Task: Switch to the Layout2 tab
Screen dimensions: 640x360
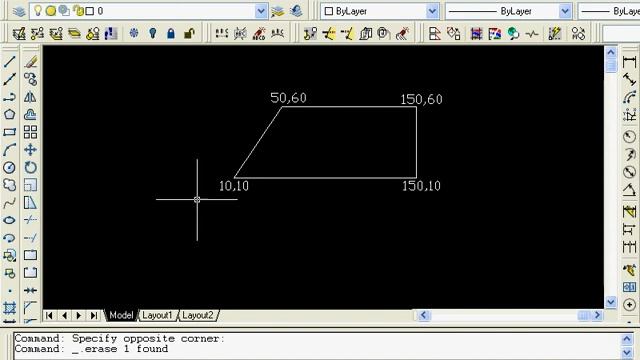Action: coord(198,315)
